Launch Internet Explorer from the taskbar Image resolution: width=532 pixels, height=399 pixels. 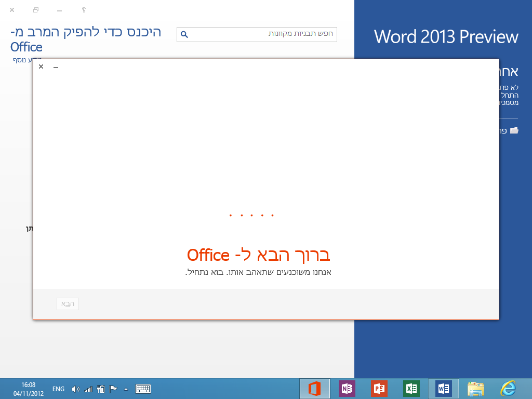[x=508, y=389]
